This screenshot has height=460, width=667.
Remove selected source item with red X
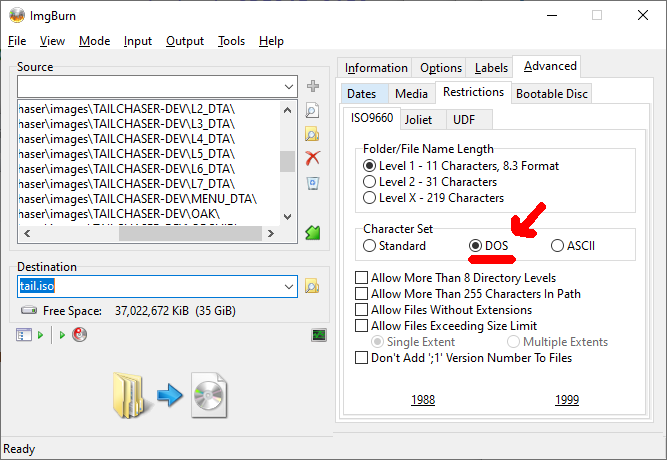click(313, 158)
